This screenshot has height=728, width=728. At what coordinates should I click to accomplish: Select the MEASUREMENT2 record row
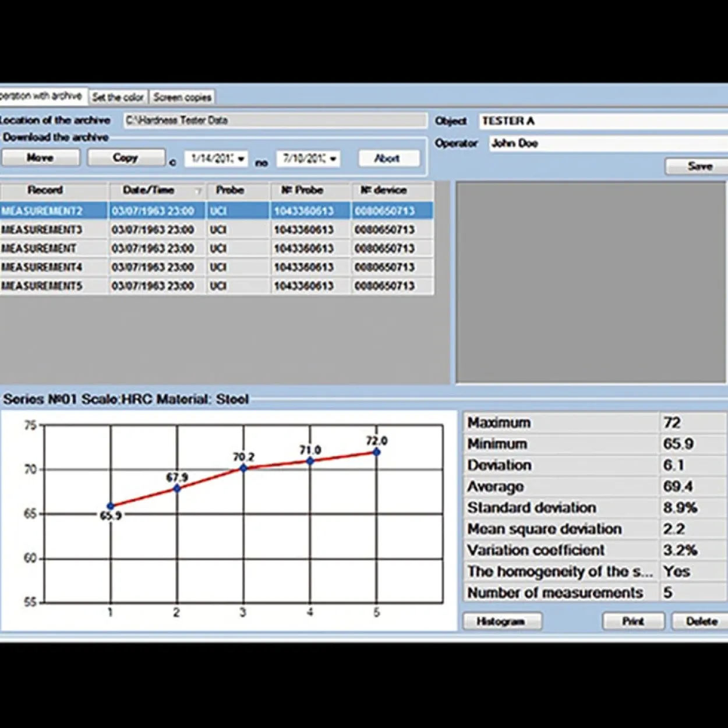(217, 211)
